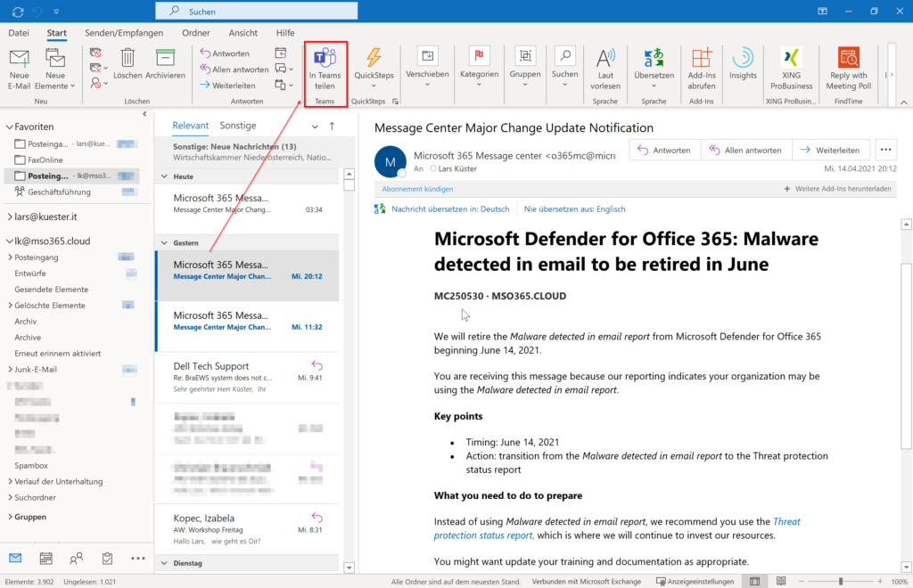The width and height of the screenshot is (913, 588).
Task: Click the Löschen trash can icon
Action: tap(127, 58)
